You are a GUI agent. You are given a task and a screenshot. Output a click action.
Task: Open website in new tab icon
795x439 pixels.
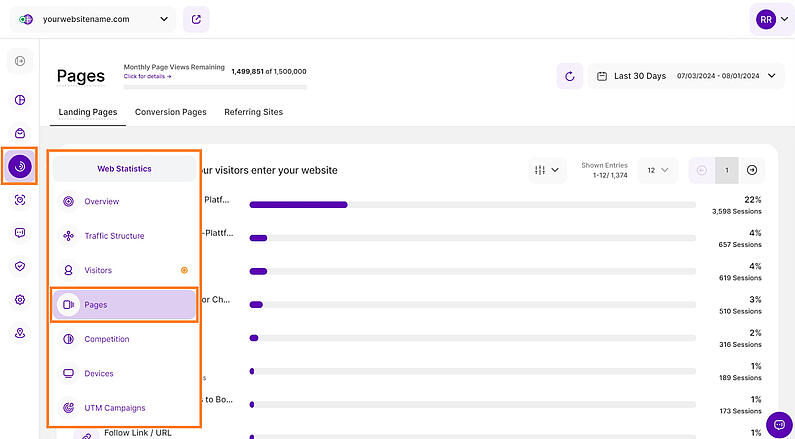pos(196,19)
